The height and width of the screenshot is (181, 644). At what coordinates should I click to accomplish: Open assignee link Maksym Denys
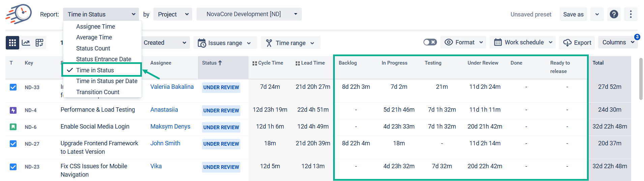(x=170, y=126)
